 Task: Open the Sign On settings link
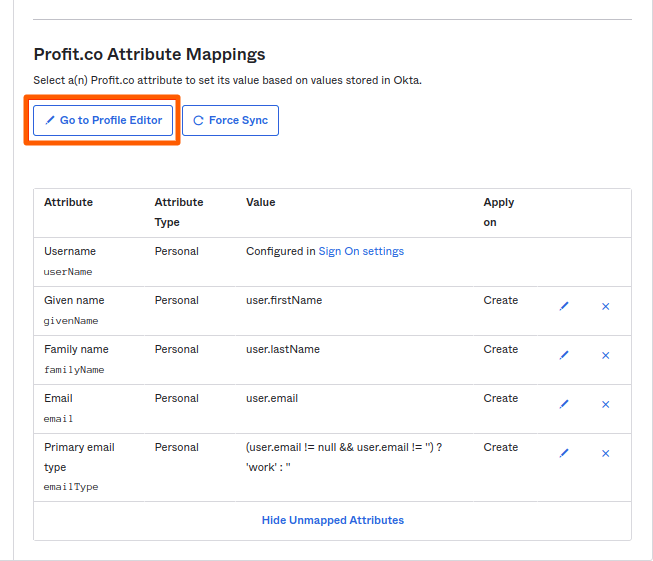pos(361,251)
